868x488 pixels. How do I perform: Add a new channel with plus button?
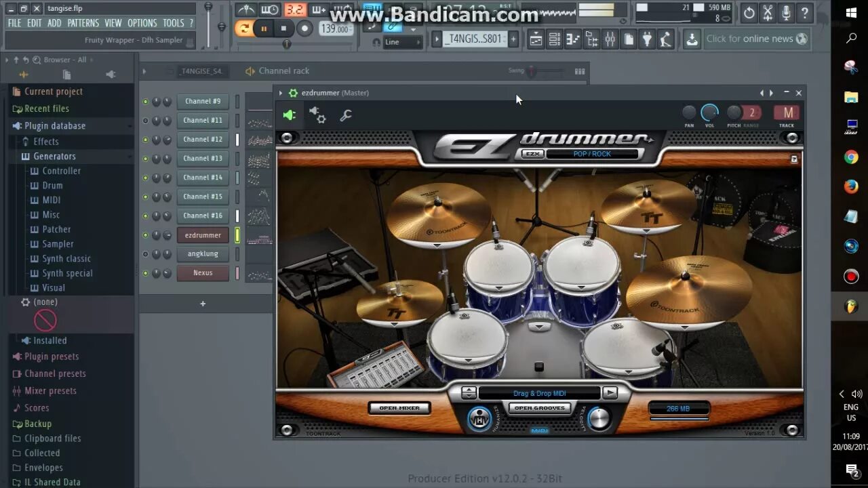click(202, 304)
